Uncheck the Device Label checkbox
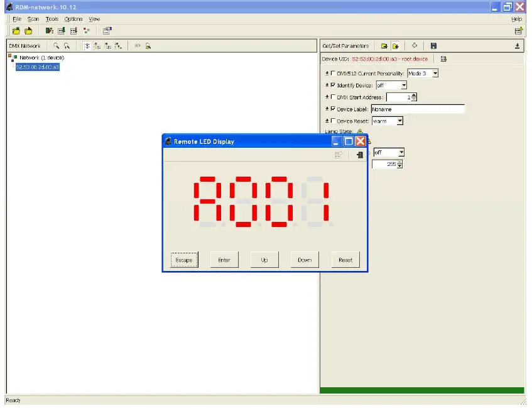Image resolution: width=532 pixels, height=408 pixels. (x=333, y=109)
